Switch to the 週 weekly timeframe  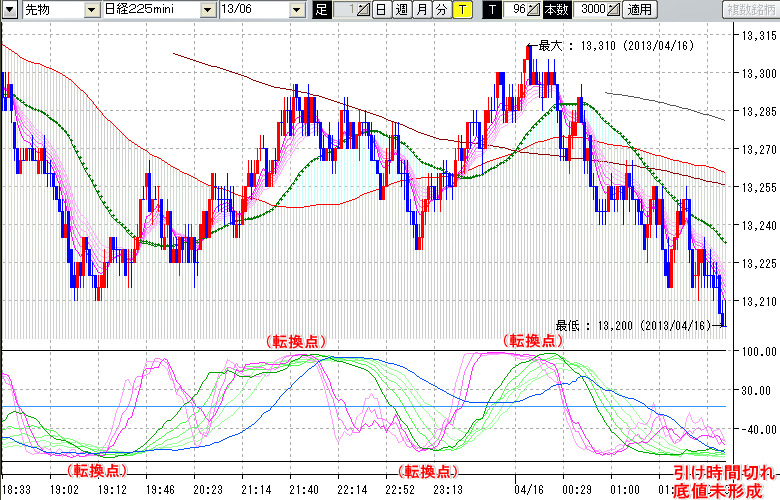401,9
